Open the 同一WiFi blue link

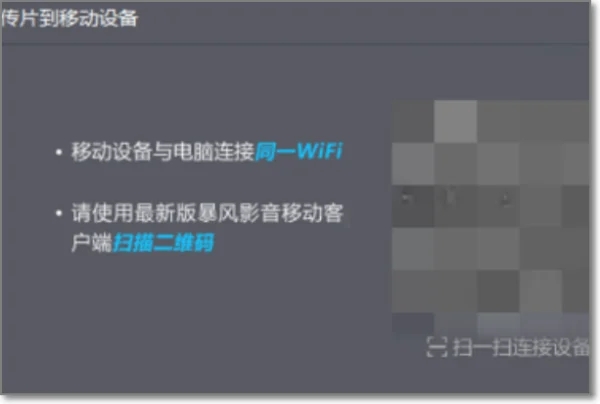tap(299, 152)
